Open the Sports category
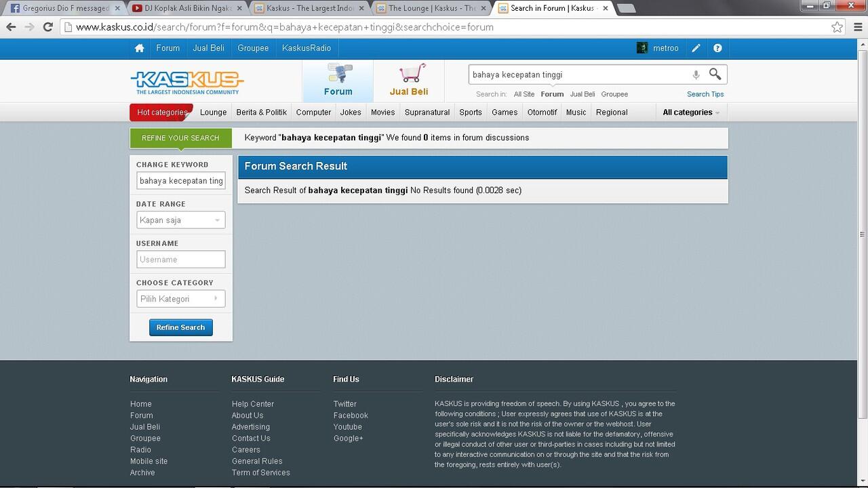The width and height of the screenshot is (868, 488). click(471, 113)
